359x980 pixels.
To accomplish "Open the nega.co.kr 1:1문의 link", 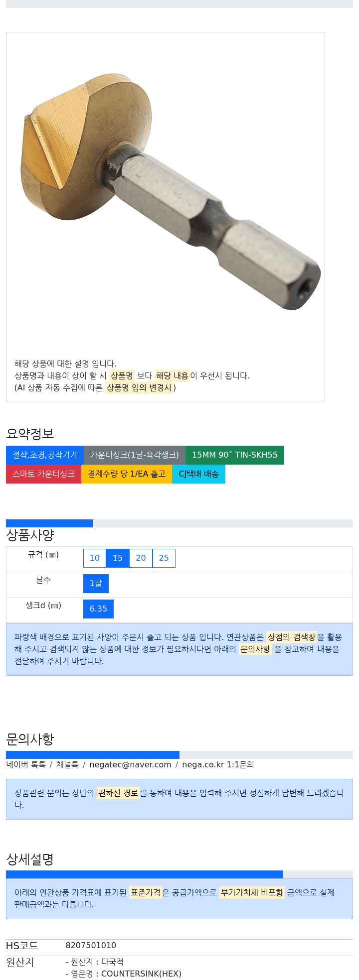I will 218,764.
